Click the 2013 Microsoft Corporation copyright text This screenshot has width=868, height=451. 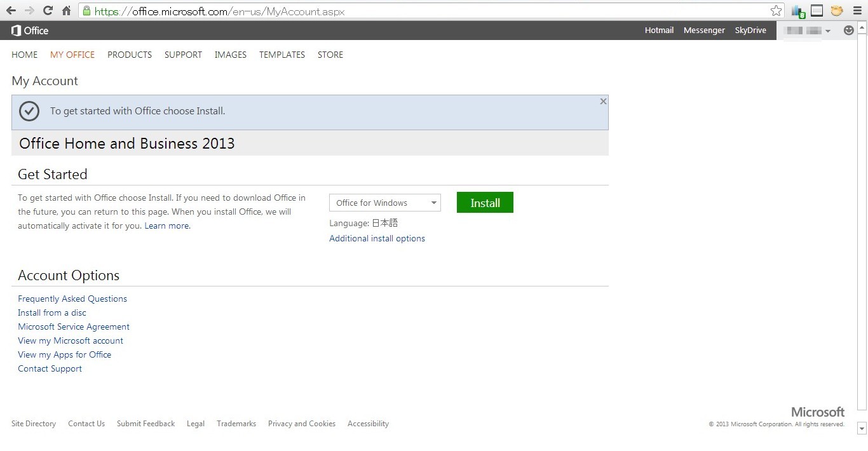[x=776, y=424]
